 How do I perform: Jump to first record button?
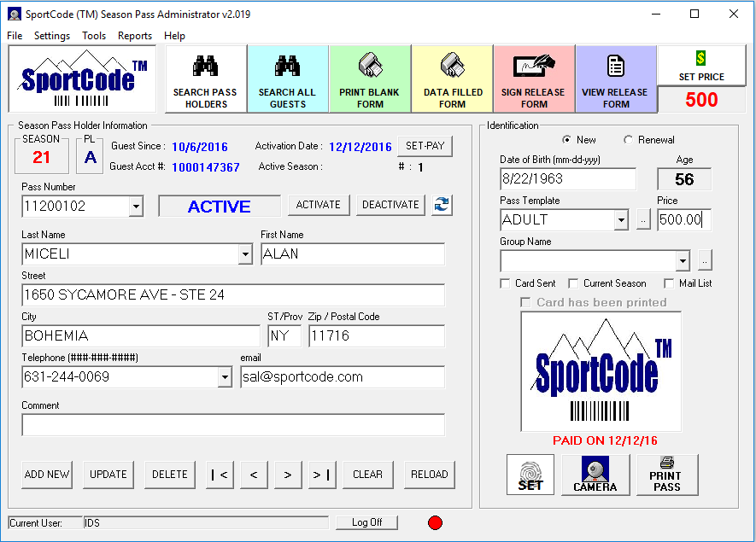point(220,475)
